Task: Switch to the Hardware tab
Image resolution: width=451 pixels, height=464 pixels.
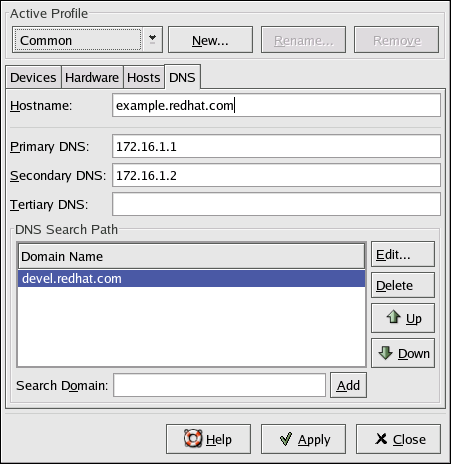Action: pos(92,77)
